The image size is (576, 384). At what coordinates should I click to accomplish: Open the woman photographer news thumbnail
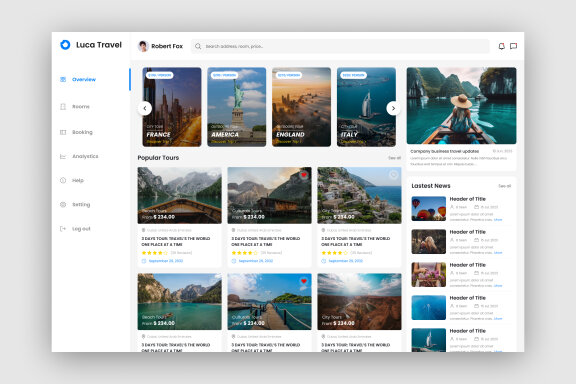[429, 242]
